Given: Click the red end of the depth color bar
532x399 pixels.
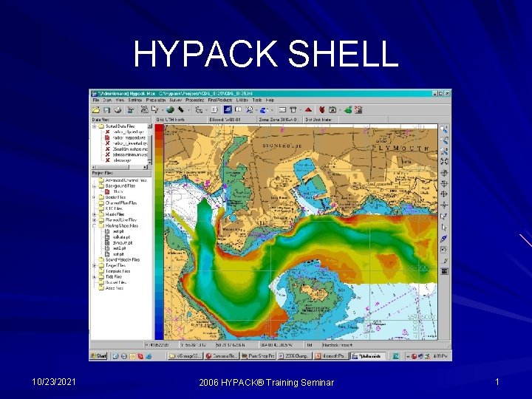Looking at the screenshot, I should tap(159, 129).
